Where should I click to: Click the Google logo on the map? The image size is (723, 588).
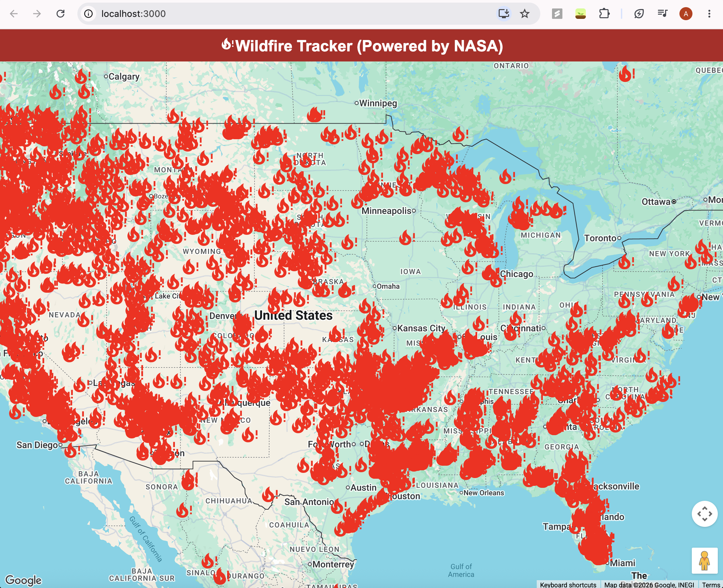coord(23,580)
